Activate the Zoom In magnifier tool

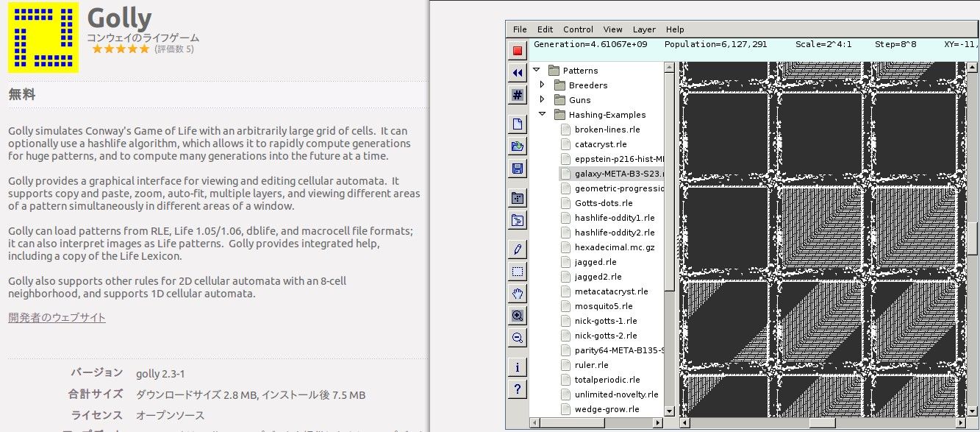click(518, 316)
